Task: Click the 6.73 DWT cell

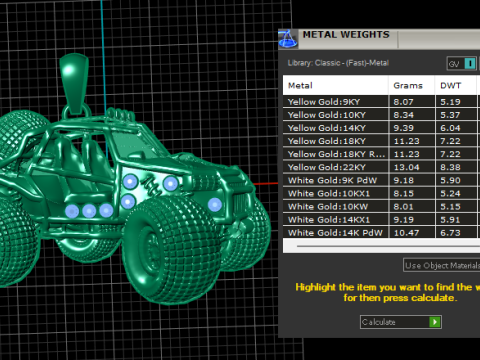Action: coord(455,232)
